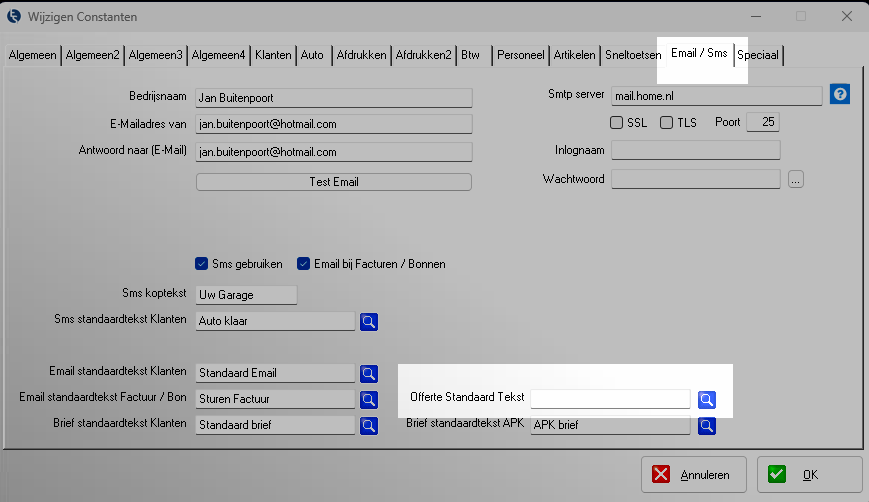Go to the Speciaal tab
Viewport: 869px width, 502px height.
coord(759,56)
